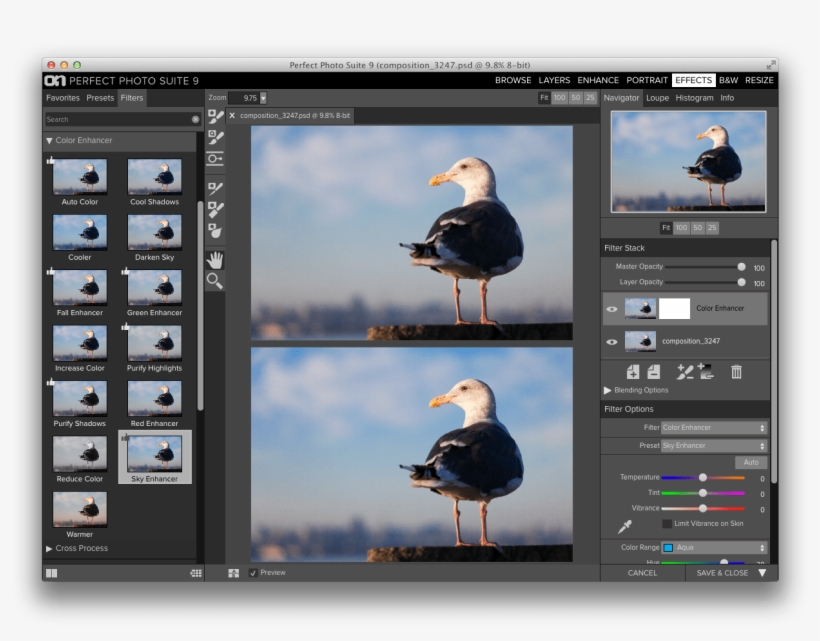
Task: Uncheck the Preview checkbox
Action: pos(252,573)
